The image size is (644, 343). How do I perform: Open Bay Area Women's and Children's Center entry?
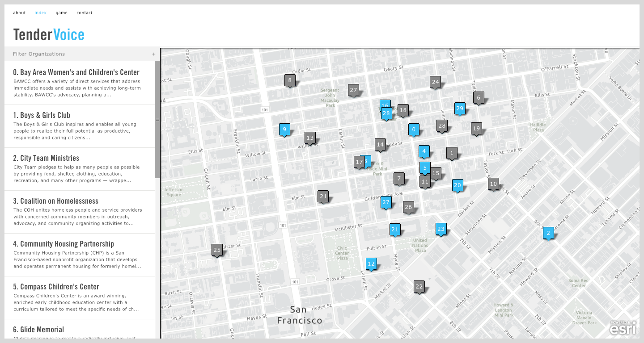(x=80, y=84)
